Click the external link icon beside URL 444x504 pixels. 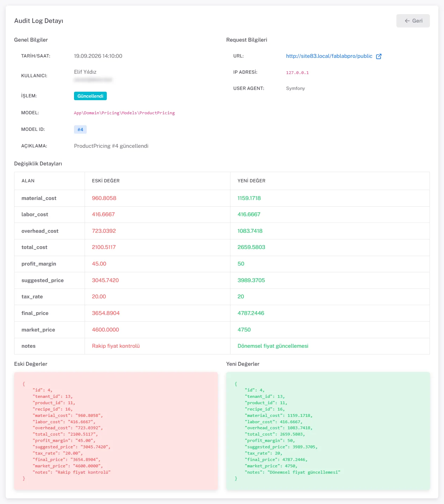(x=379, y=56)
